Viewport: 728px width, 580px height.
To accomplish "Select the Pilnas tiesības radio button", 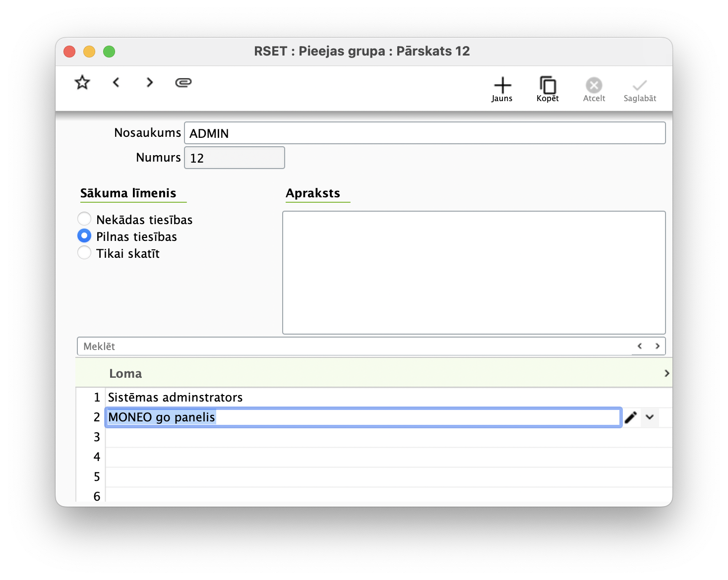I will (x=84, y=236).
